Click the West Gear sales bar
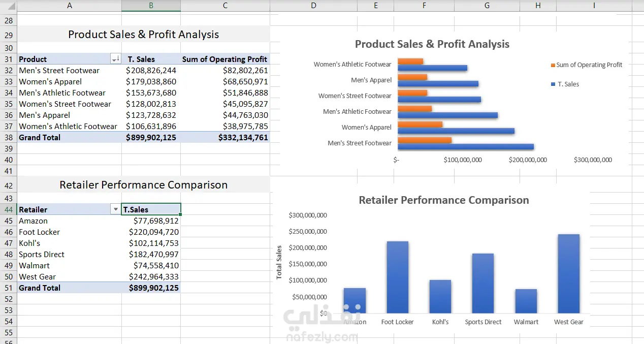The height and width of the screenshot is (344, 644). (568, 274)
